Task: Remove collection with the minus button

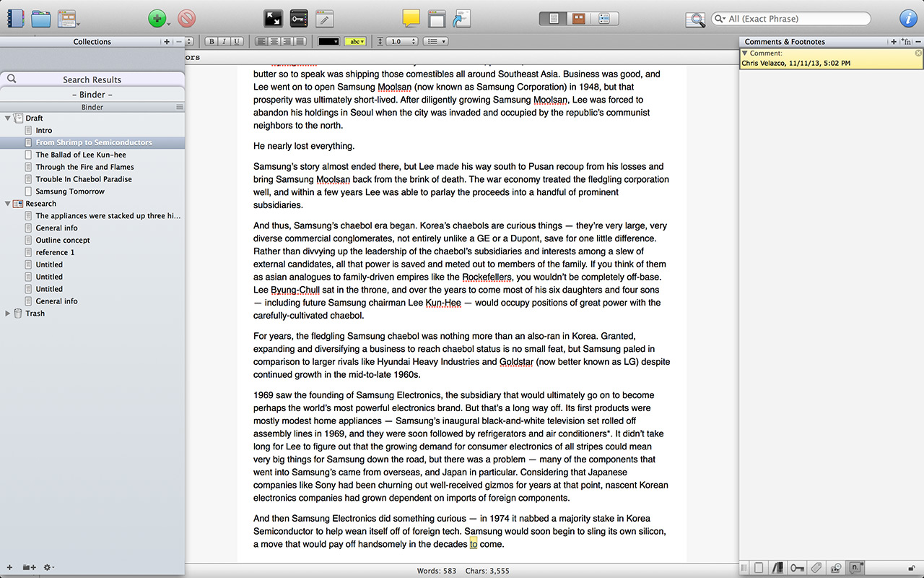Action: (x=178, y=42)
